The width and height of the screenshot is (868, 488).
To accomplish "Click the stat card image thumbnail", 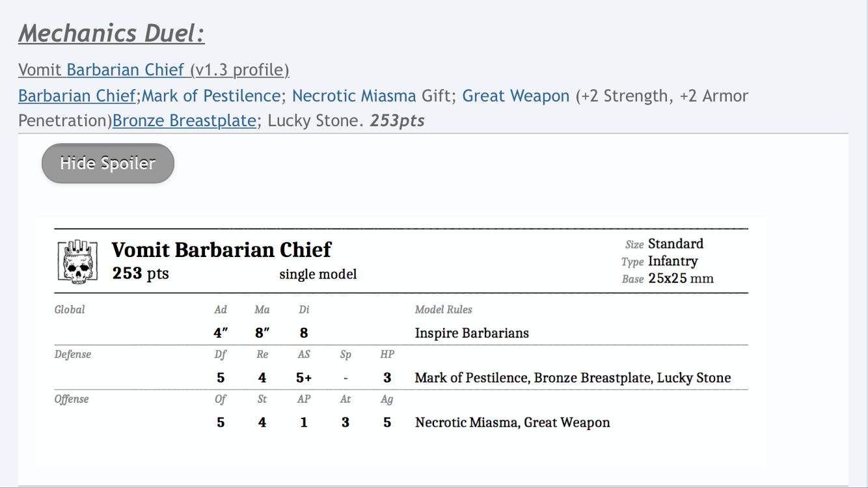I will click(x=401, y=342).
